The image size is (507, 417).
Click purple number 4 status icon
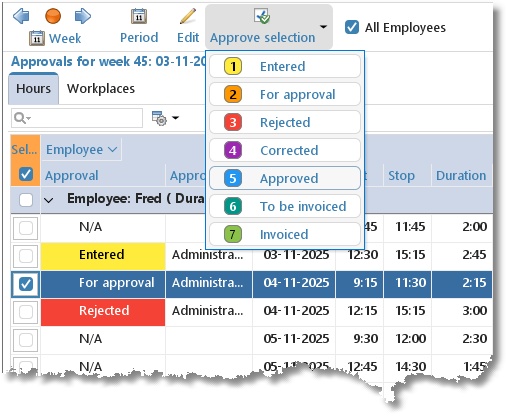click(x=233, y=150)
